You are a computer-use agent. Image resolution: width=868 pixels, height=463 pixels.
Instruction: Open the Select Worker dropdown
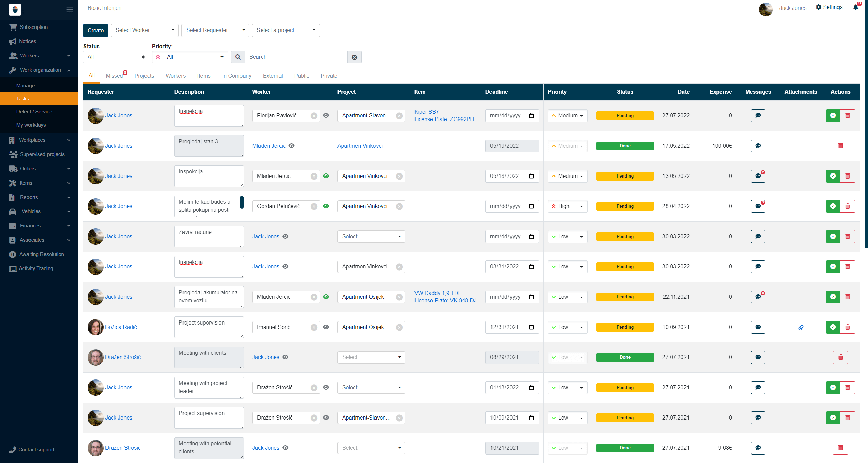point(144,30)
